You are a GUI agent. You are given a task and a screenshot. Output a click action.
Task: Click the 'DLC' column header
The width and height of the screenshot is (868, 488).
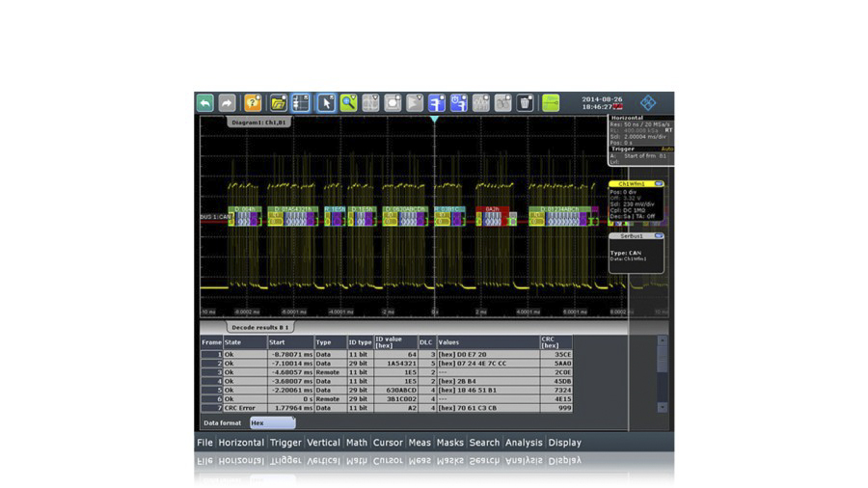[427, 342]
